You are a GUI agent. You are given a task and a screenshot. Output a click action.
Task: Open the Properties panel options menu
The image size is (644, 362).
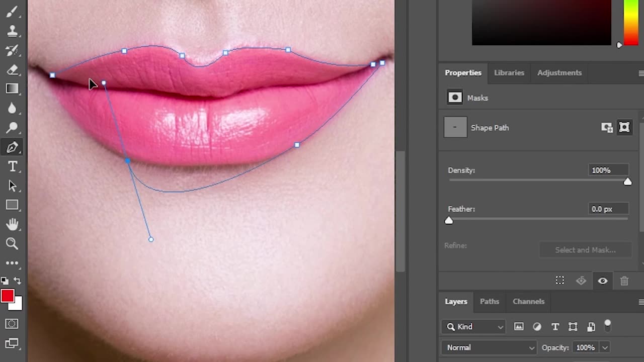pos(640,73)
